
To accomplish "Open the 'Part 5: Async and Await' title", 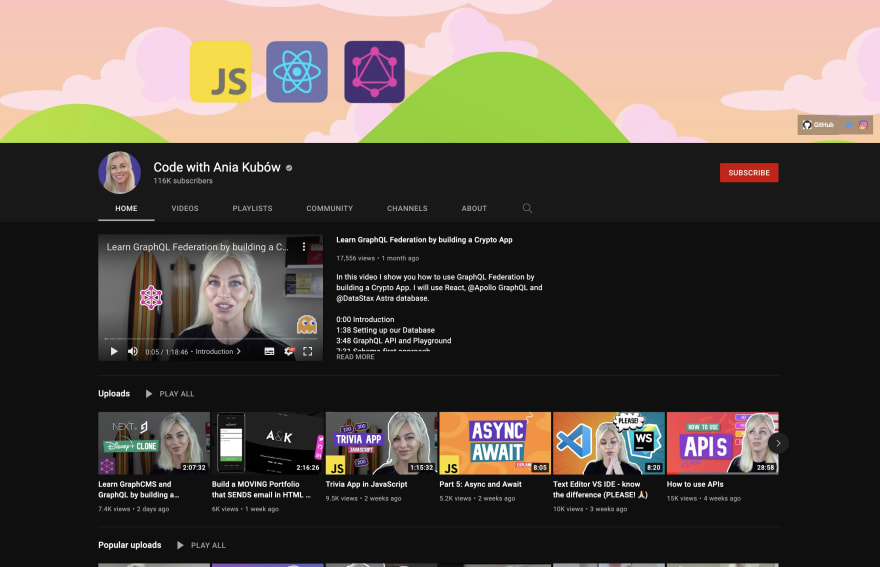I will pos(480,484).
